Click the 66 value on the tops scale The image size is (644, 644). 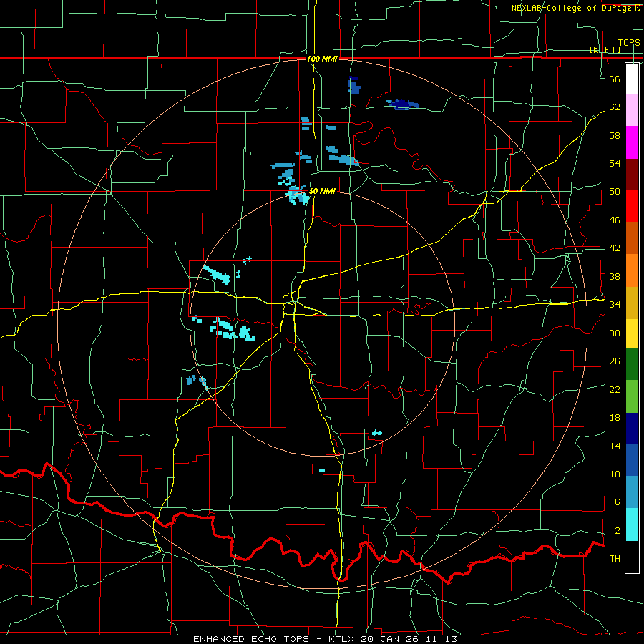coord(615,79)
